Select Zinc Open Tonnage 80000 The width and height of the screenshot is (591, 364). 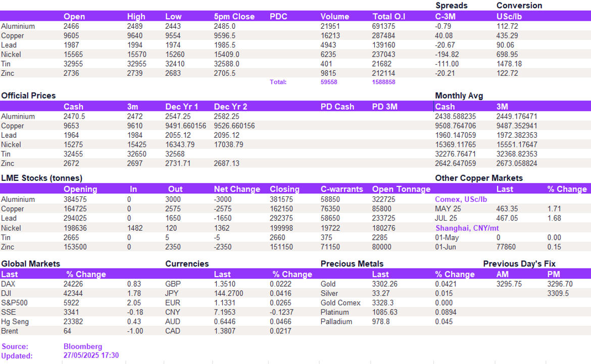(x=381, y=247)
